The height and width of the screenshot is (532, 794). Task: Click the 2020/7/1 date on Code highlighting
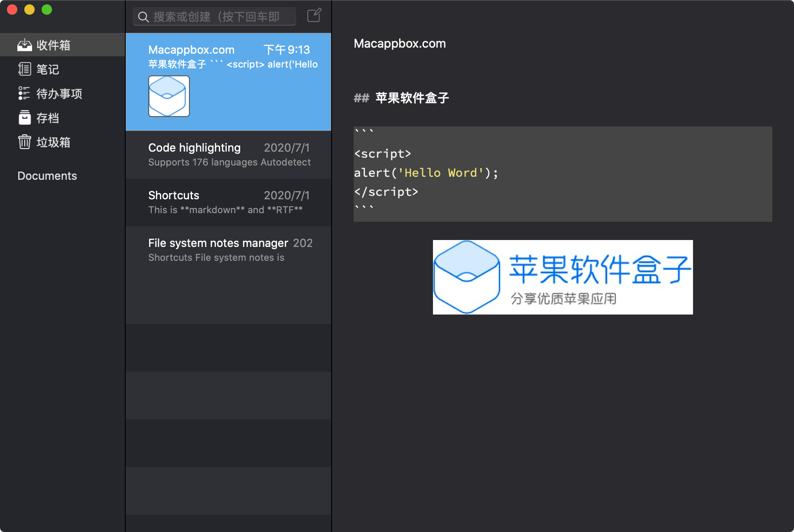(286, 148)
